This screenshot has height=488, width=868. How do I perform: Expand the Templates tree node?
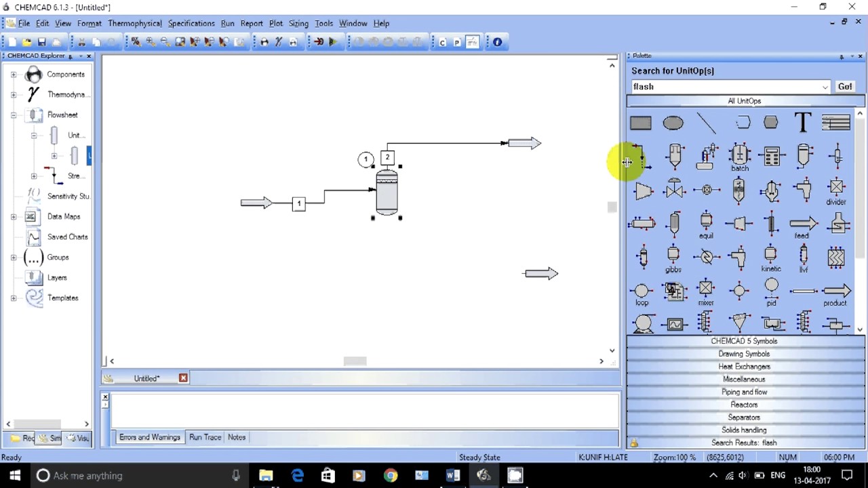click(14, 298)
